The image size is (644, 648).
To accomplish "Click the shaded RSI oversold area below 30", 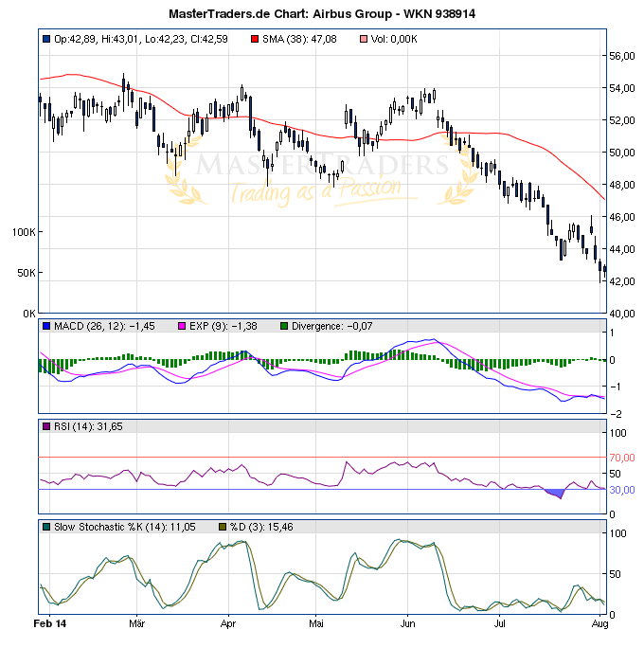I will coord(557,494).
